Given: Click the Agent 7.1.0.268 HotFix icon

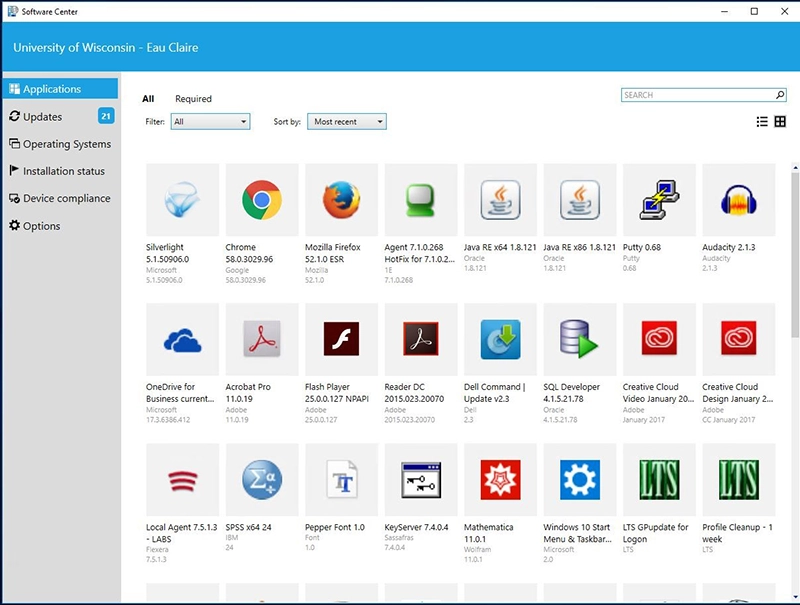Looking at the screenshot, I should tap(421, 199).
